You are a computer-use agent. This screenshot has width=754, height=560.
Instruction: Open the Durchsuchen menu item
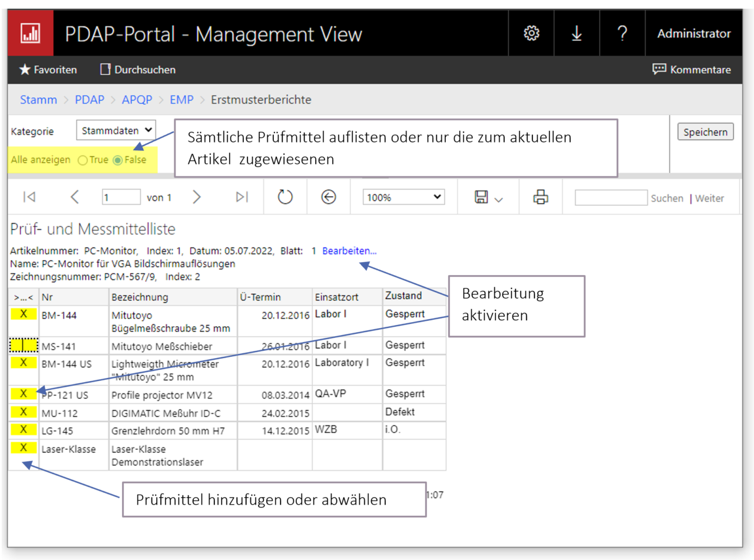point(138,69)
